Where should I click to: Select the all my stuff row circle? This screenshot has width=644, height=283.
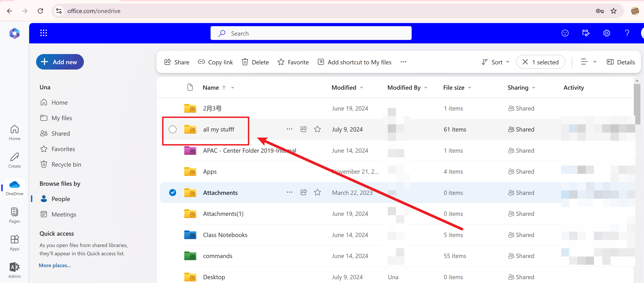(x=173, y=129)
